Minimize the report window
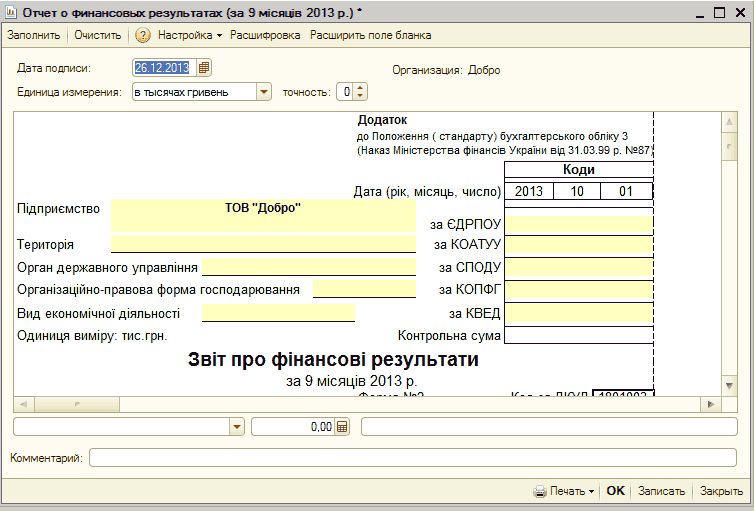754x511 pixels. click(x=697, y=11)
